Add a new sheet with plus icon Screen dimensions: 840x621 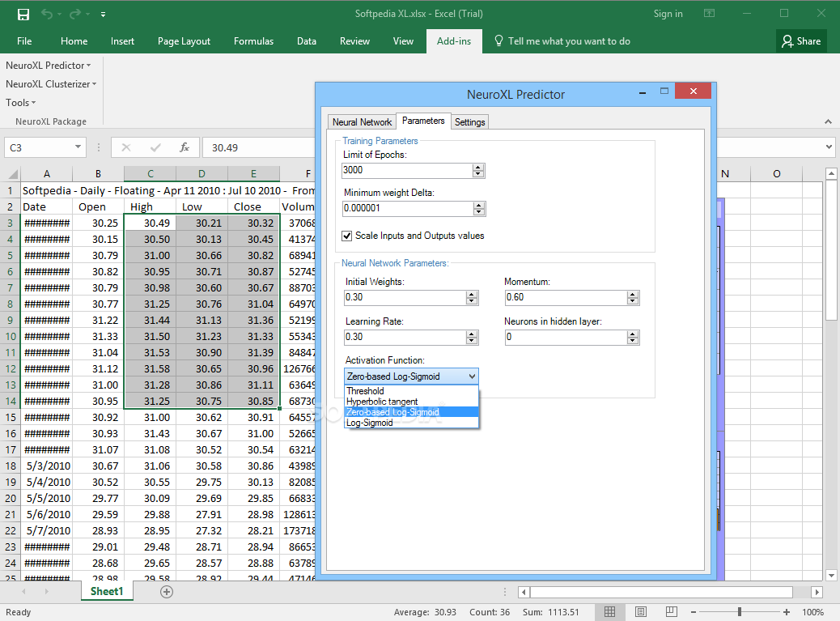click(167, 592)
